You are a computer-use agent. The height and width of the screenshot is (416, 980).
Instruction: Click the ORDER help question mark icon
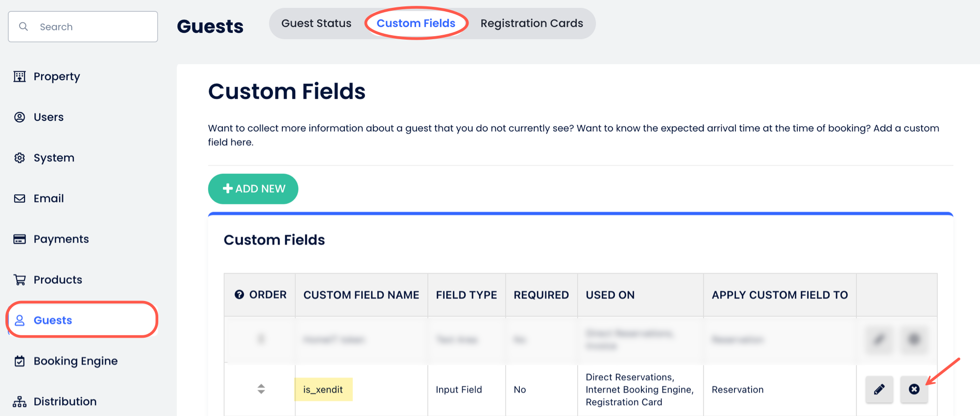point(239,295)
